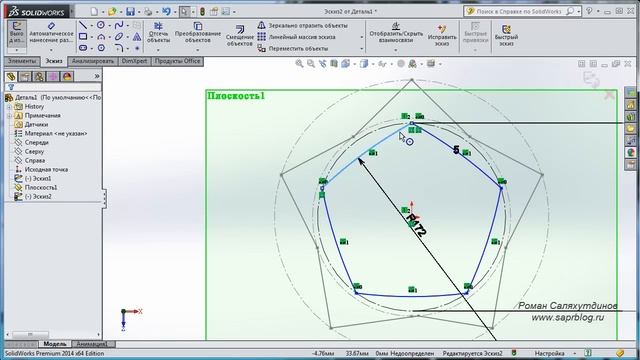Open the Save icon dropdown arrow

coord(139,12)
